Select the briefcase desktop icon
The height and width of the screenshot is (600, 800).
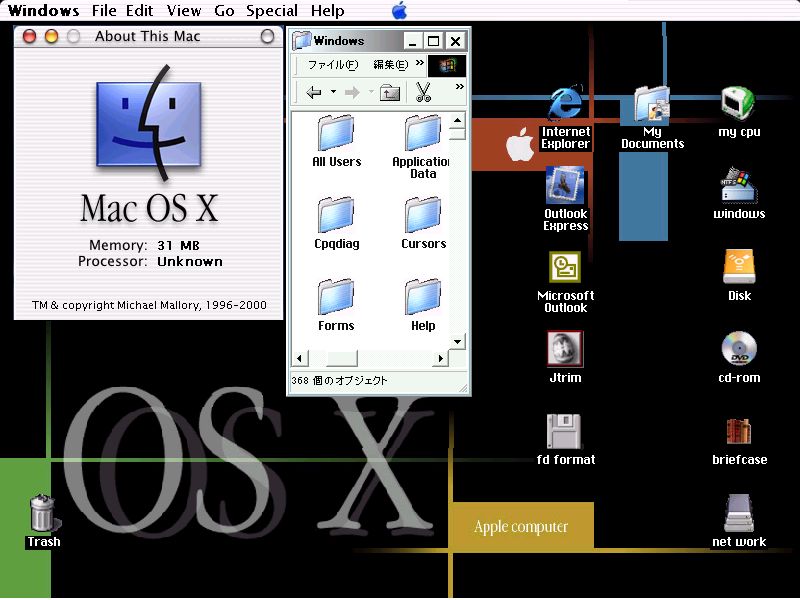739,432
